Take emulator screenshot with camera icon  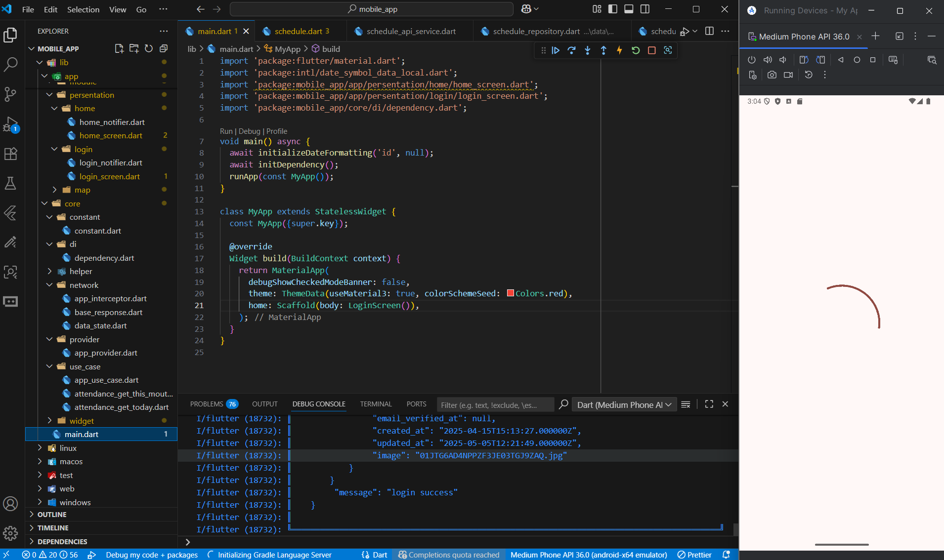pos(772,75)
